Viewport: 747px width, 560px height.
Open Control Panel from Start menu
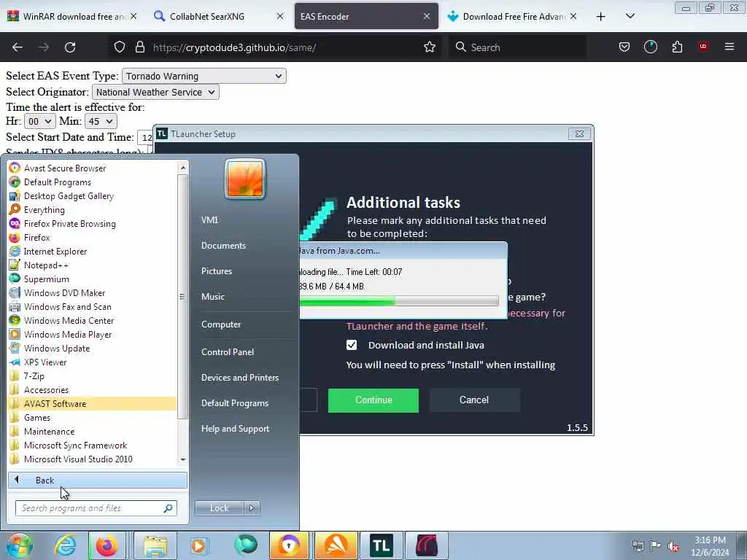tap(228, 352)
